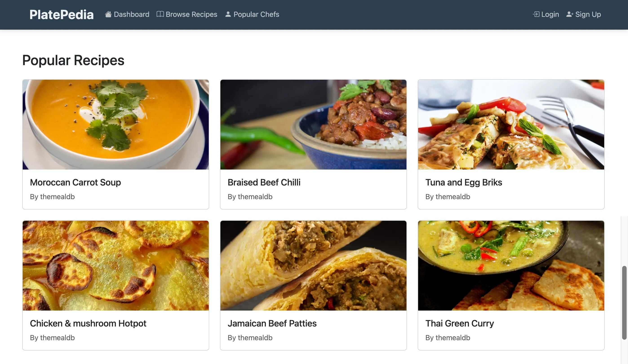
Task: Click the PlatePedia logo
Action: click(x=62, y=14)
